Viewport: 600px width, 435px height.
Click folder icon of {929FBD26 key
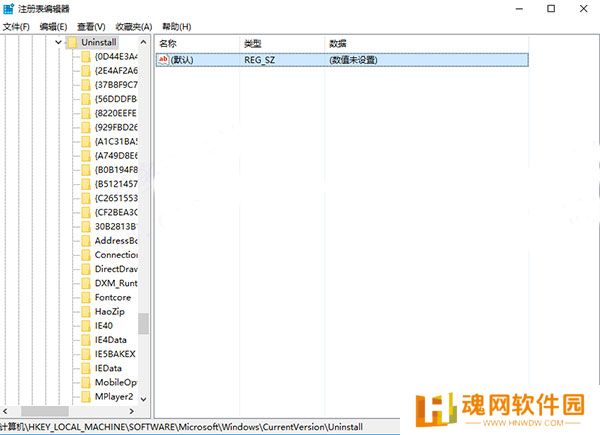coord(86,127)
